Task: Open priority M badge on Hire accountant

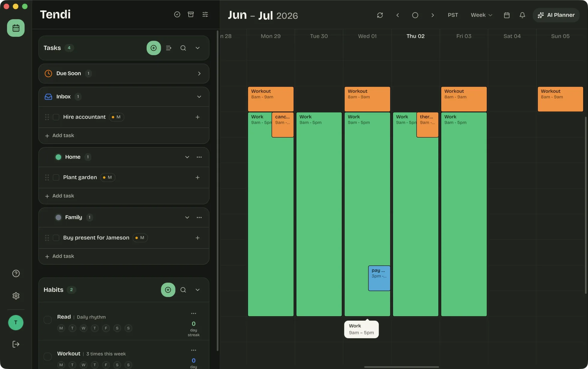Action: pos(116,117)
